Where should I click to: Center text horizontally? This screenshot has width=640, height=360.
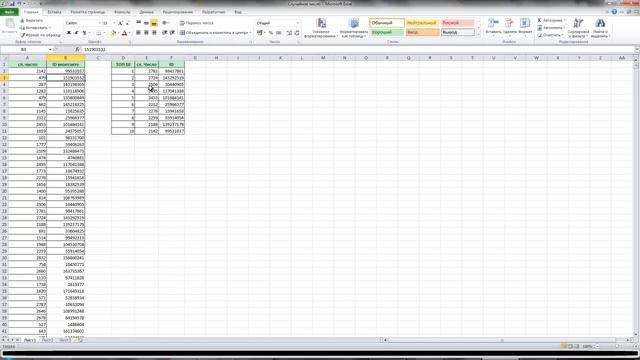coord(146,33)
